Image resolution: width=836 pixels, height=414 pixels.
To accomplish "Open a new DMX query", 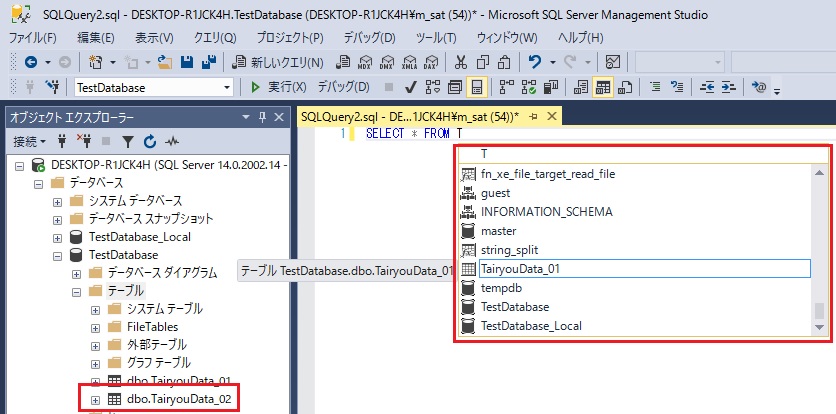I will pyautogui.click(x=387, y=62).
